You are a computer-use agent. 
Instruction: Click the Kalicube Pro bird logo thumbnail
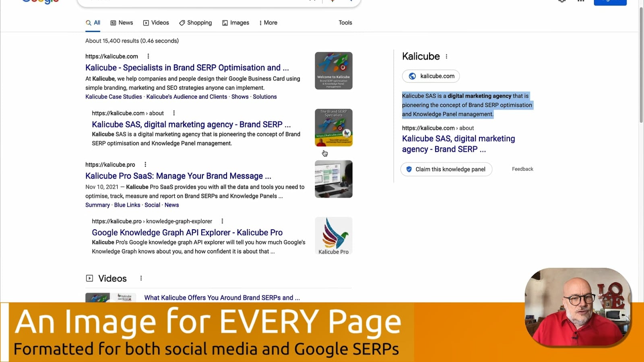point(334,236)
